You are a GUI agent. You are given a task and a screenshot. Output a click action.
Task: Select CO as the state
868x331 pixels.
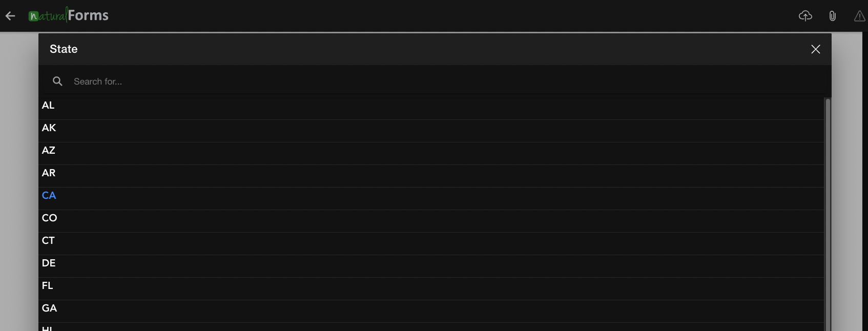tap(431, 218)
